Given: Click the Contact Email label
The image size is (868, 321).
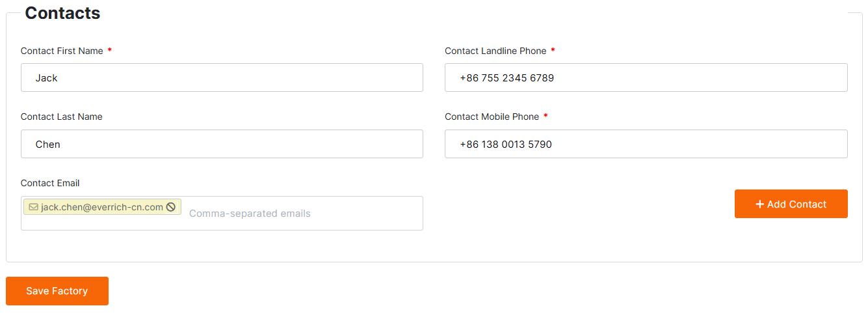Looking at the screenshot, I should [50, 183].
